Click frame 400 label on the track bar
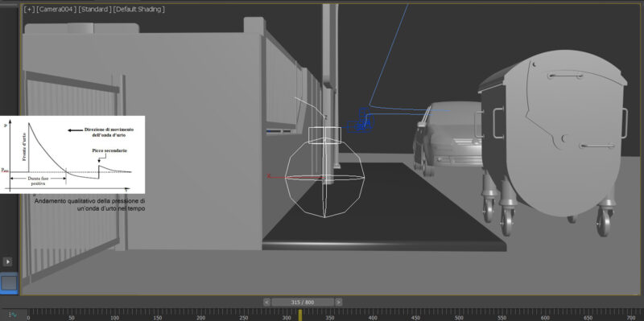 point(373,318)
